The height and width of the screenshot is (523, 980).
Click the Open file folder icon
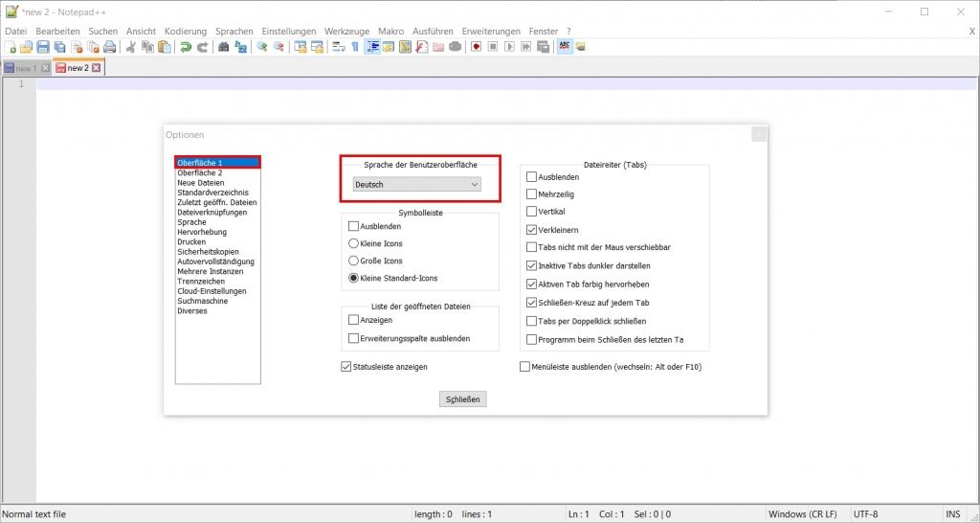27,47
